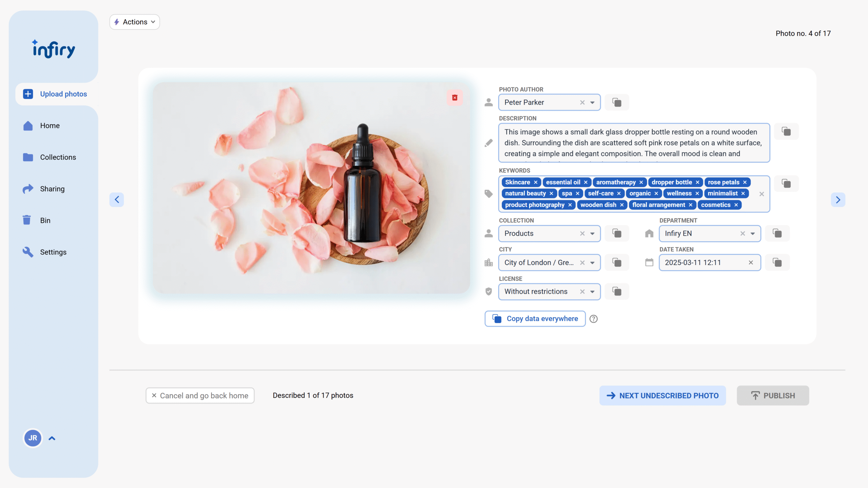This screenshot has height=488, width=868.
Task: Click Next Undescribed Photo button
Action: pos(663,395)
